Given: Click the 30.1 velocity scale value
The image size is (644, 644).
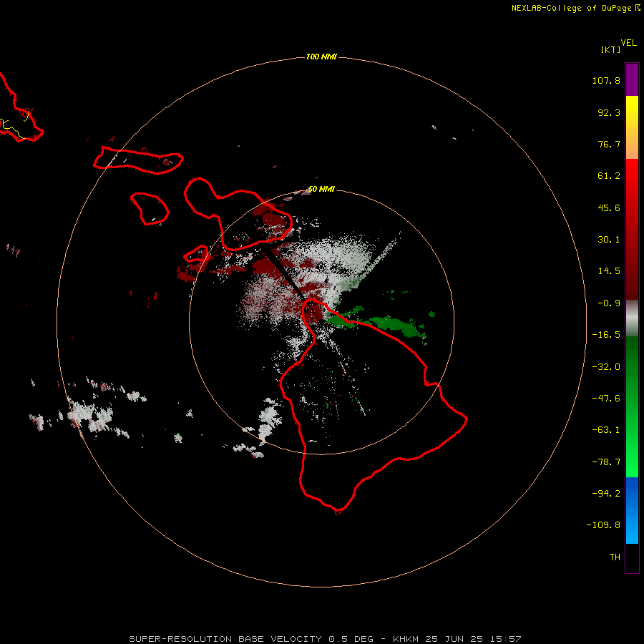Looking at the screenshot, I should click(609, 240).
